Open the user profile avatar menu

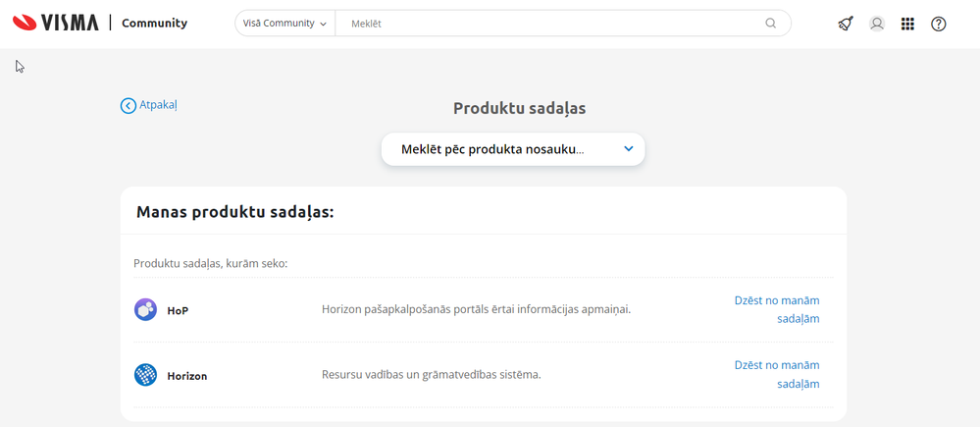[877, 24]
